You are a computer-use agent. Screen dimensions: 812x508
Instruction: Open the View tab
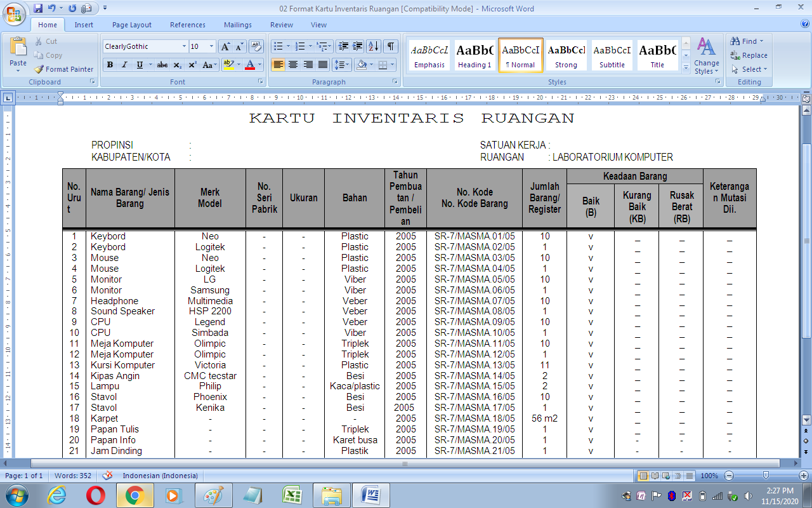[319, 25]
